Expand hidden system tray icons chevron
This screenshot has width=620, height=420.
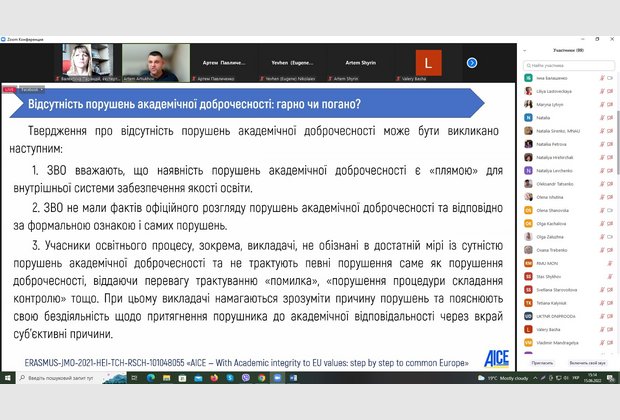pyautogui.click(x=535, y=378)
